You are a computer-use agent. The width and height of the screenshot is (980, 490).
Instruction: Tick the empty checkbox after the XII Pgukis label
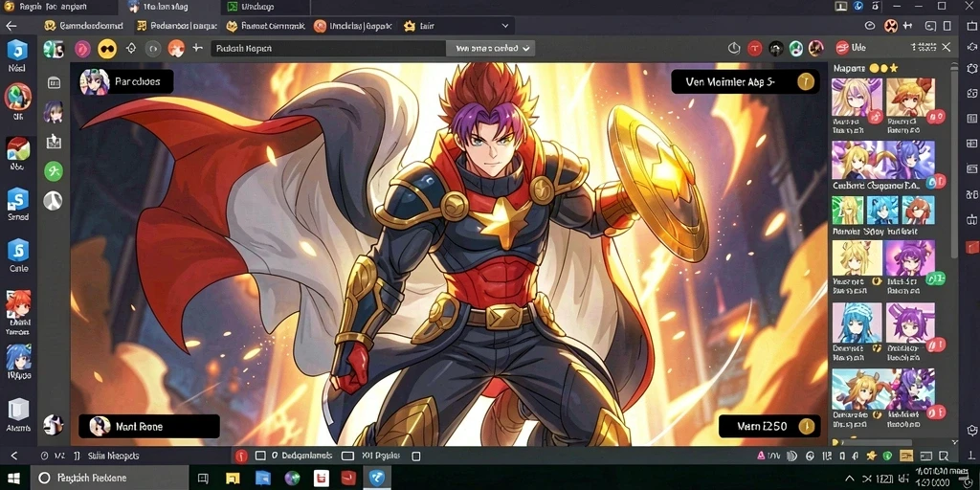coord(416,457)
